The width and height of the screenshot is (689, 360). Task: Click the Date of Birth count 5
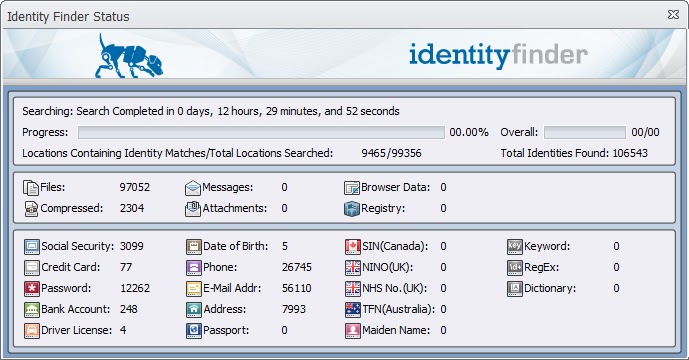click(285, 246)
